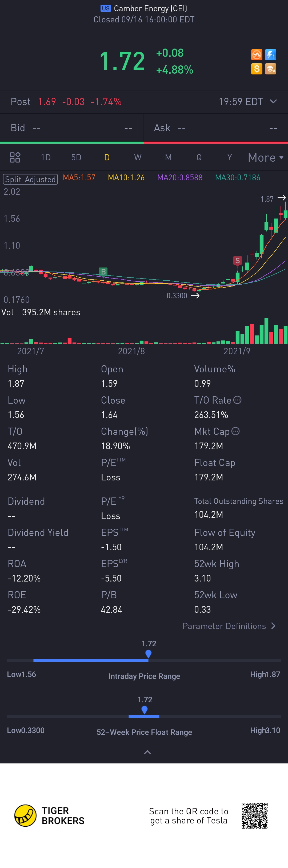Open the More timeframes dropdown

[265, 157]
